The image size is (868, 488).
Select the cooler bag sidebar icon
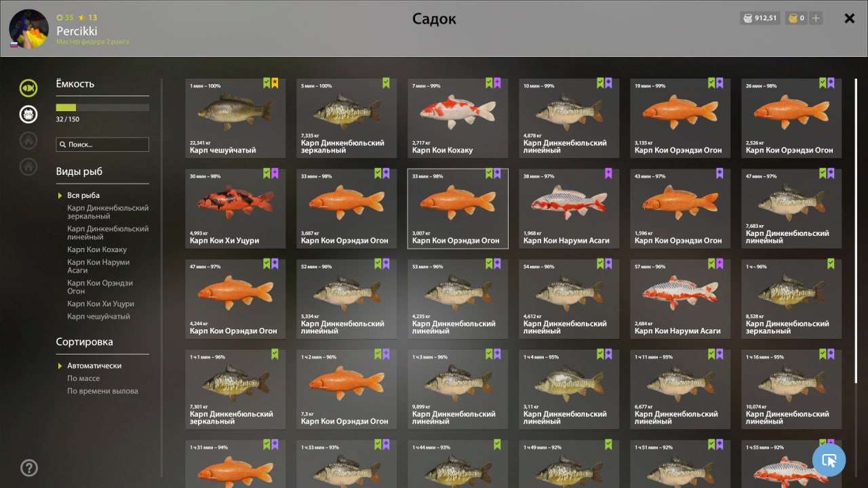click(28, 114)
